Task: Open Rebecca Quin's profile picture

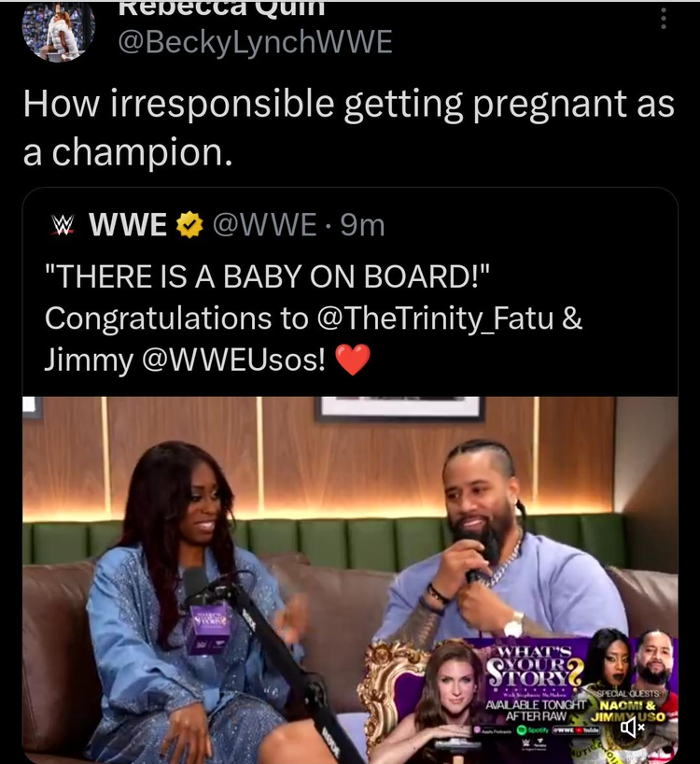Action: click(59, 32)
